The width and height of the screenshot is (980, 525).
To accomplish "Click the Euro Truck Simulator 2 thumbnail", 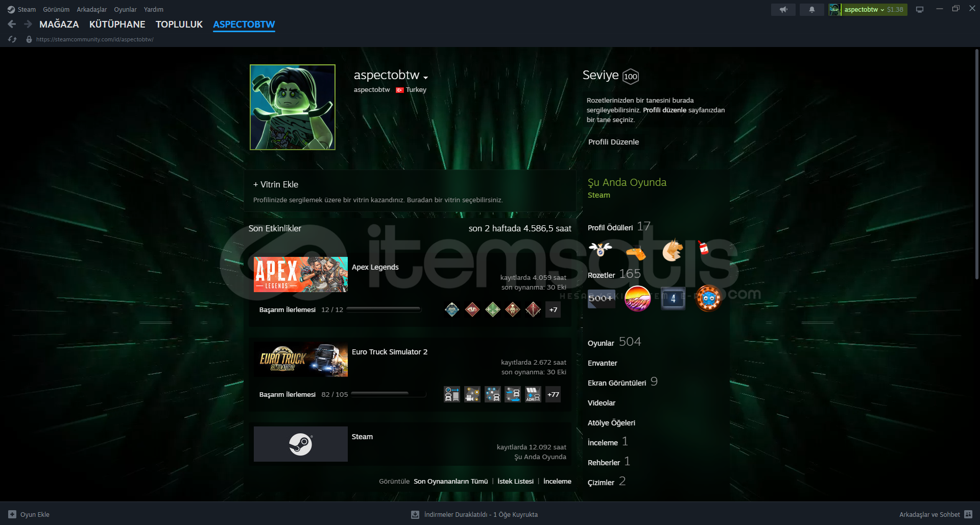I will coord(301,359).
